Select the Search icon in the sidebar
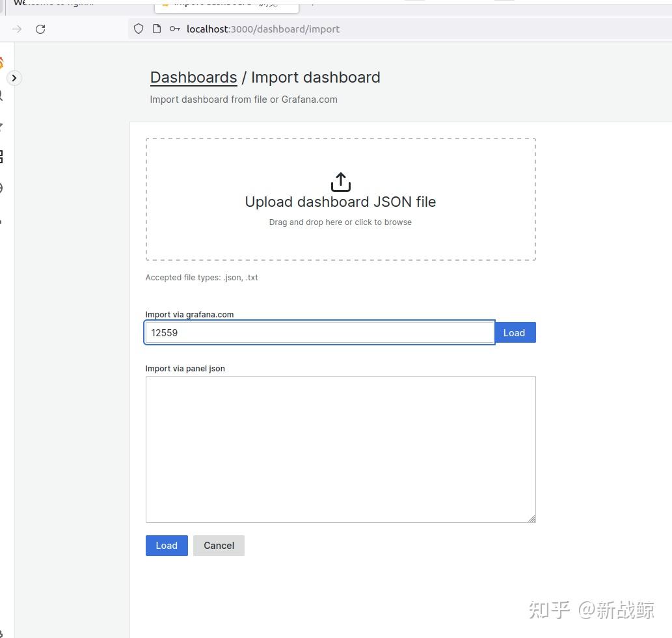 coord(3,95)
